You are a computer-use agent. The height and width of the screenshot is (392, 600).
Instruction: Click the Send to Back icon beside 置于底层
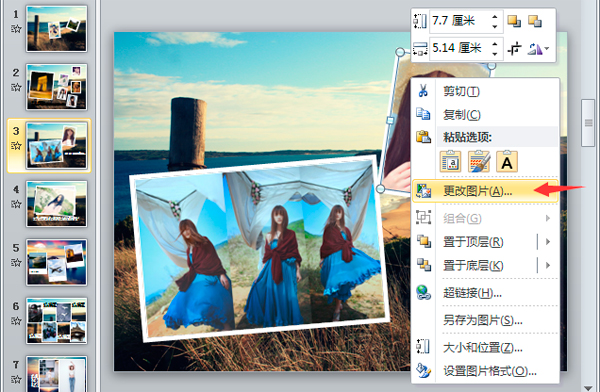(424, 265)
